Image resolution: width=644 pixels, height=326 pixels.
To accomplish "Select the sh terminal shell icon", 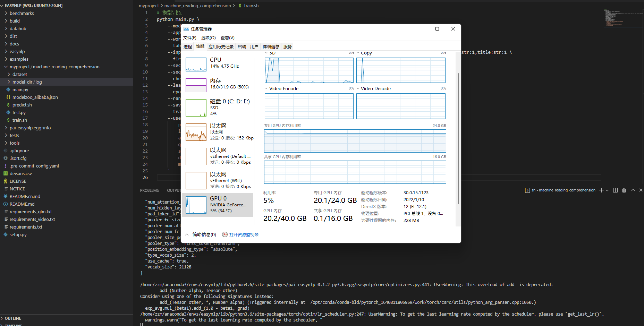I will 527,190.
